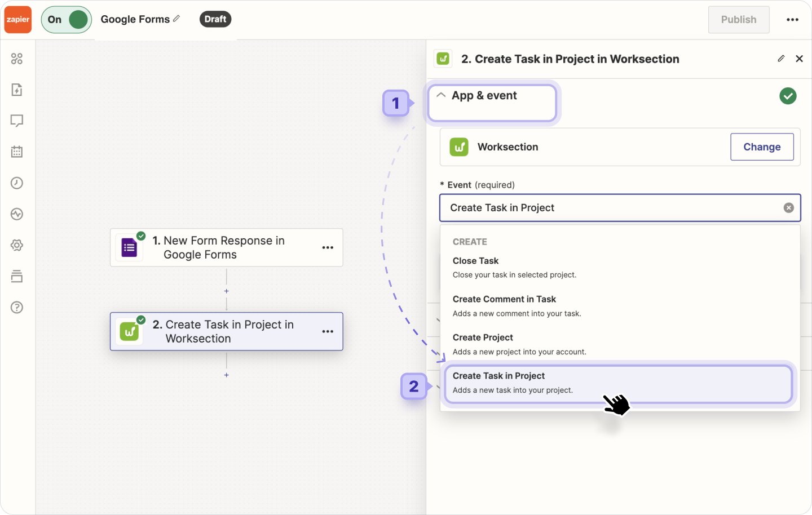Click the Publish button
Screen dimensions: 812x515
[x=738, y=20]
